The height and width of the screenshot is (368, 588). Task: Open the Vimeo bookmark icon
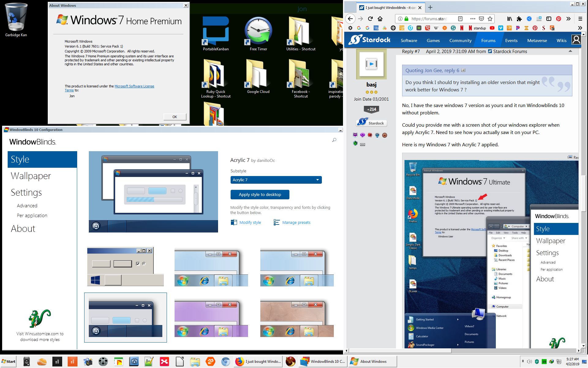tap(501, 28)
